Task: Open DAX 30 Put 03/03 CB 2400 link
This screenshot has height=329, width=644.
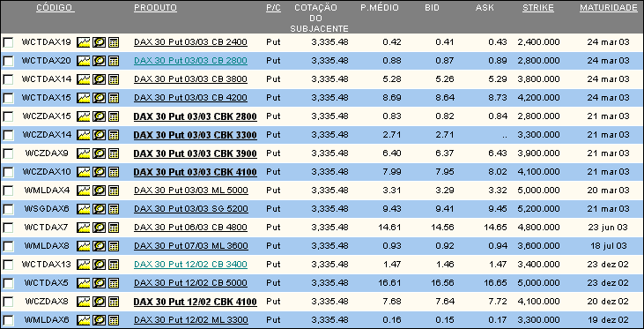Action: coord(190,42)
